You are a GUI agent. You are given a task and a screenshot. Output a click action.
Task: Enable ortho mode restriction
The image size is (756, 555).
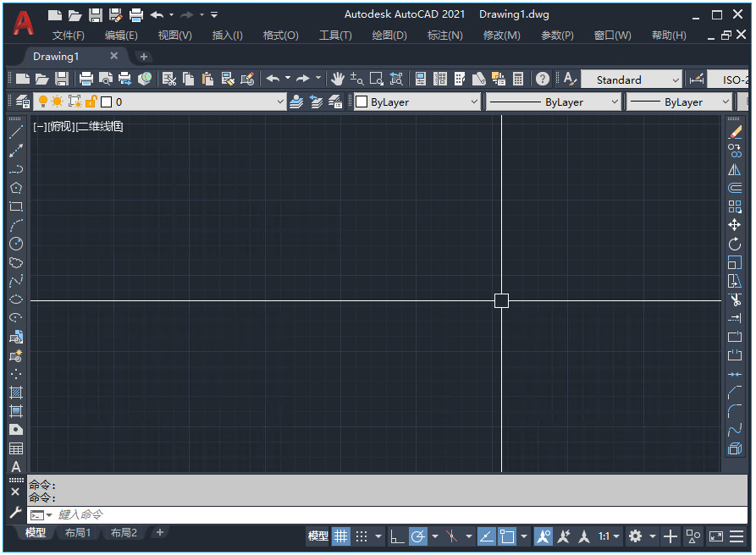pos(395,536)
